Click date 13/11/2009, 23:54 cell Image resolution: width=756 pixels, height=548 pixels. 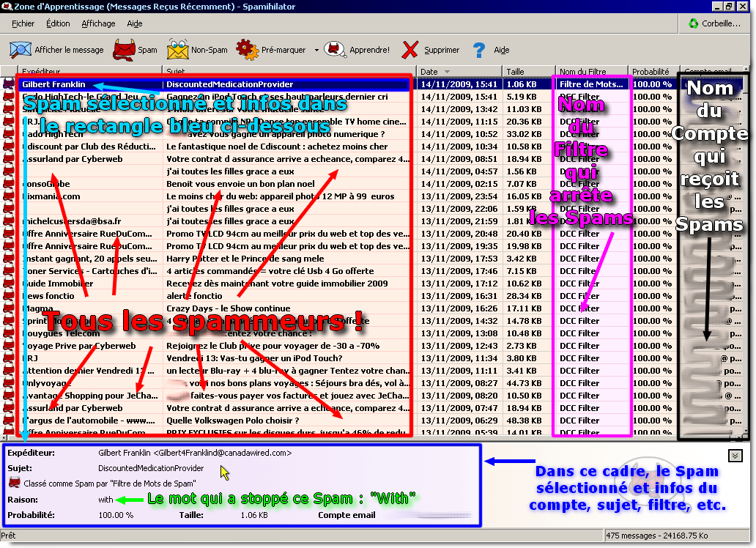pyautogui.click(x=459, y=196)
